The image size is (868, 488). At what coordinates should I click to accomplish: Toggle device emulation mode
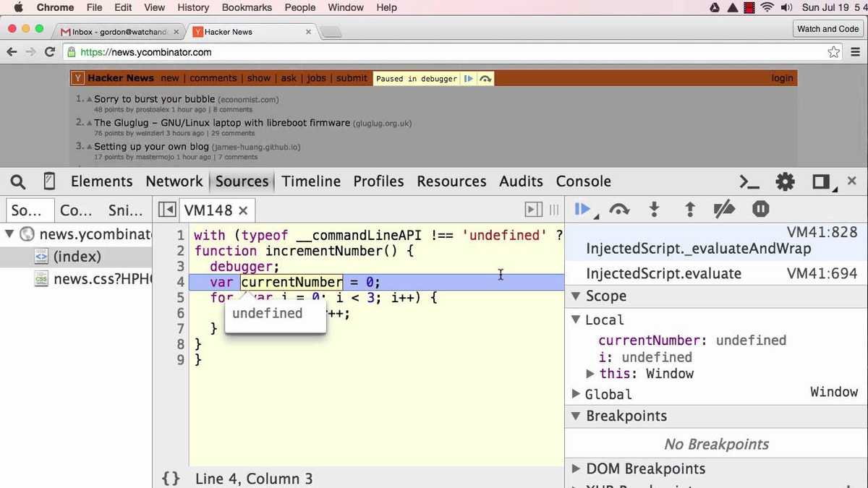(48, 181)
